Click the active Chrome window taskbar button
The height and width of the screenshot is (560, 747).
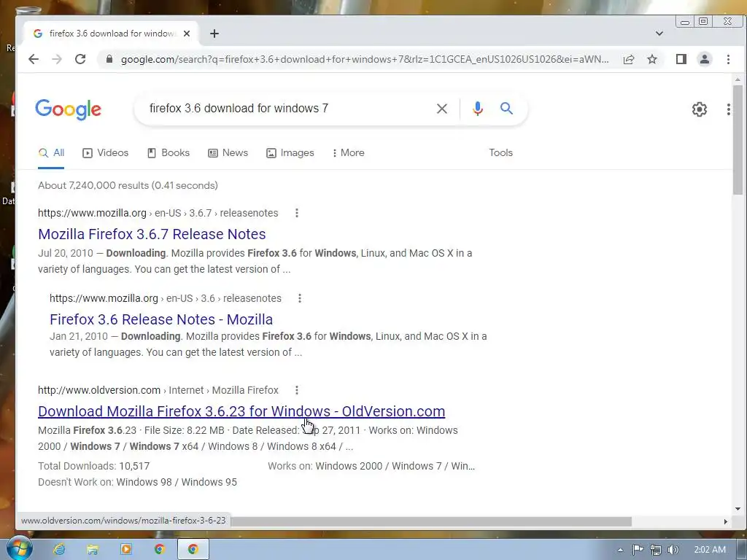193,549
